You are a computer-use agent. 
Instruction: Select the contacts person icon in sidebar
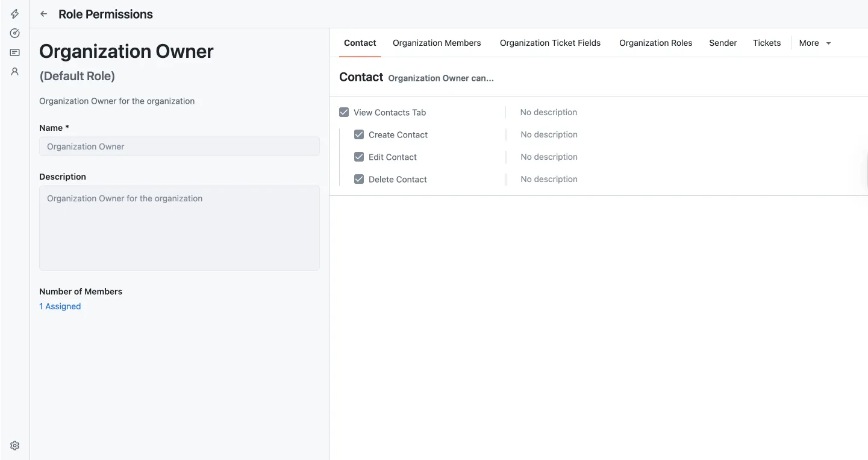[x=14, y=71]
